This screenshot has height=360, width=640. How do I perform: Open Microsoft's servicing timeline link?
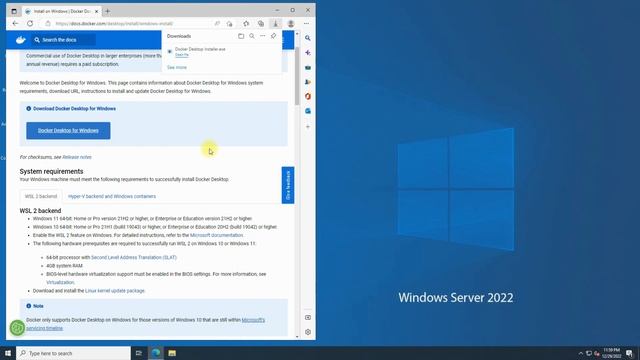[253, 320]
